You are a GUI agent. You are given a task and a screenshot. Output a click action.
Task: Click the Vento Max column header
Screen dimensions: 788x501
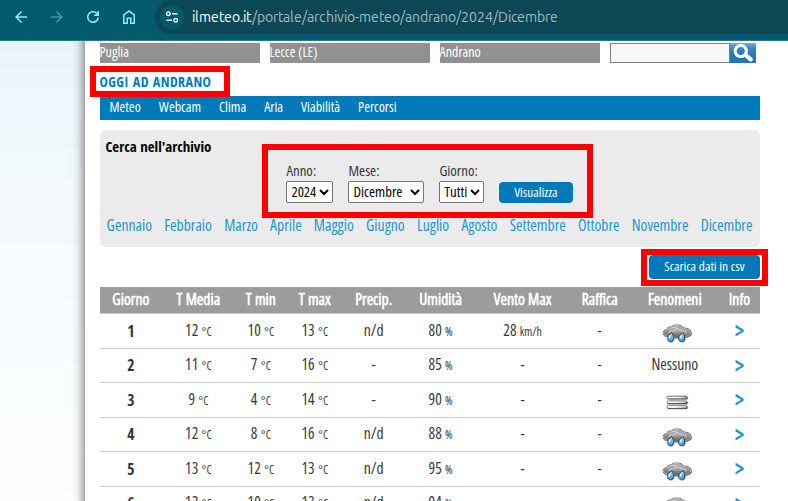click(x=522, y=300)
